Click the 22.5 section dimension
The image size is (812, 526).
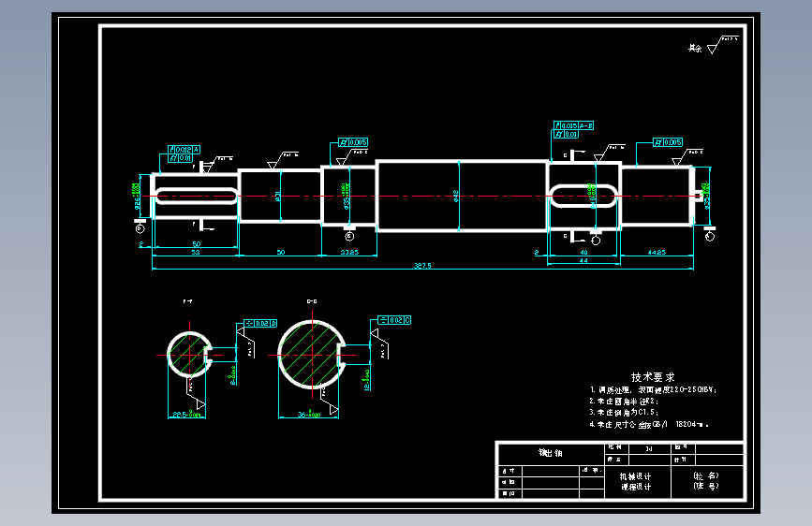186,414
